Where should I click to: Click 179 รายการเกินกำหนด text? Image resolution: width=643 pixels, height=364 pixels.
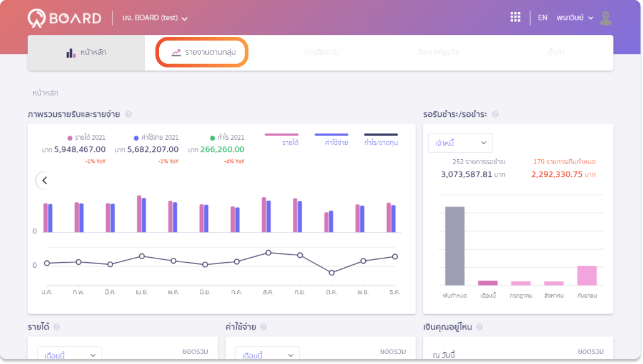pyautogui.click(x=564, y=162)
